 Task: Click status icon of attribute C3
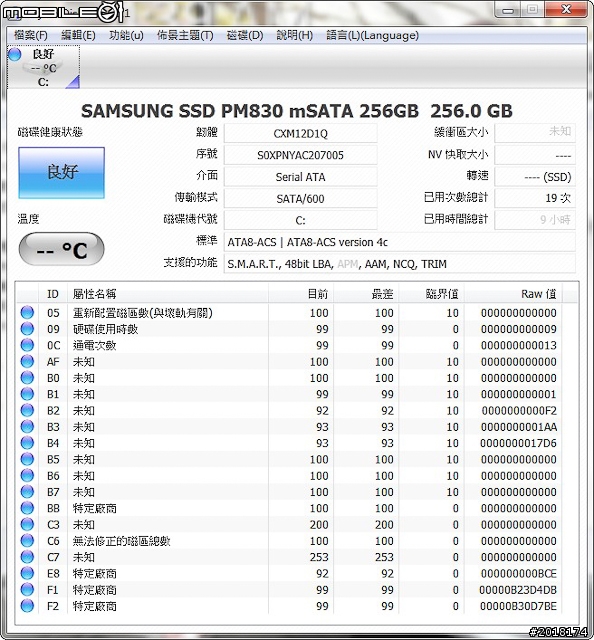27,524
